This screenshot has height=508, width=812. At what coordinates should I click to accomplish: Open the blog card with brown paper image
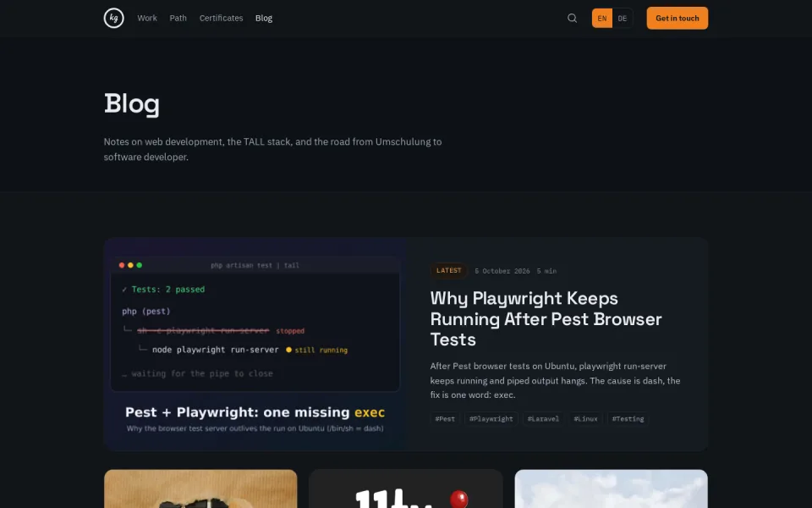tap(200, 489)
